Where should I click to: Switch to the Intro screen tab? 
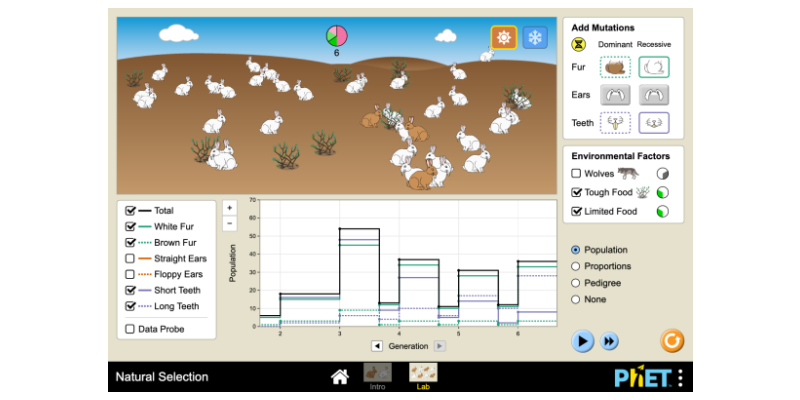click(377, 376)
